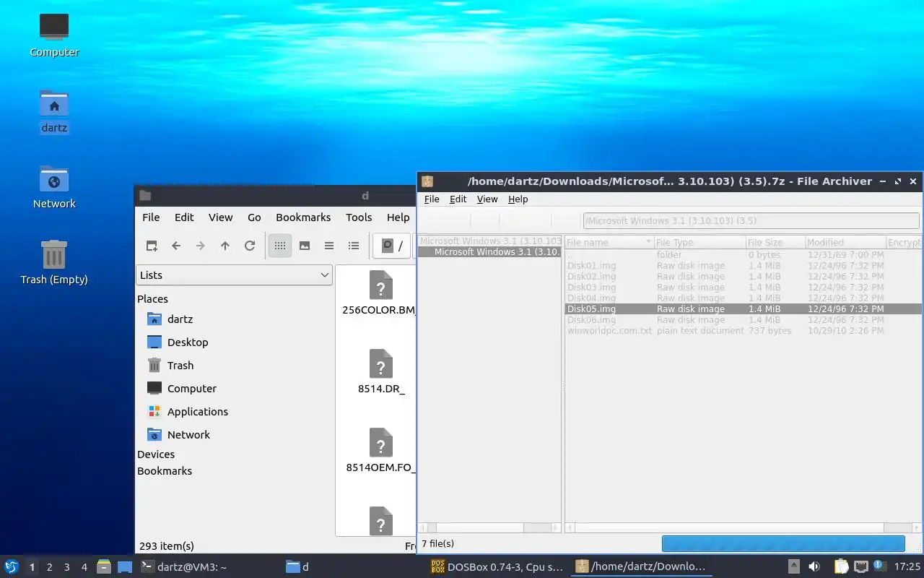
Task: Open Help menu in File Archiver
Action: pos(518,199)
